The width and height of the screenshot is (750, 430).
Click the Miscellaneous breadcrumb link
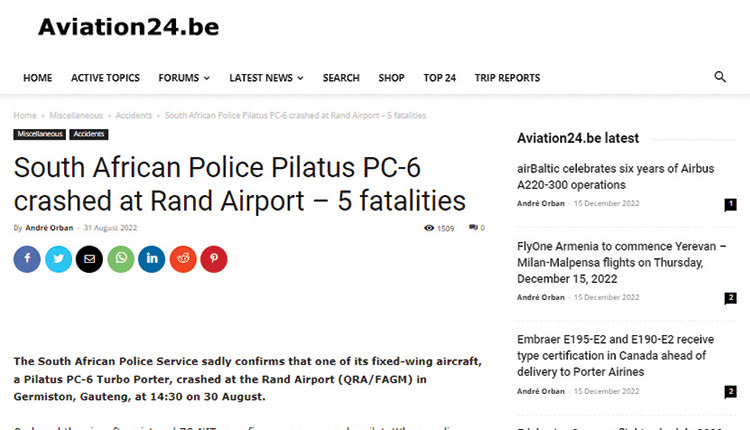coord(75,116)
